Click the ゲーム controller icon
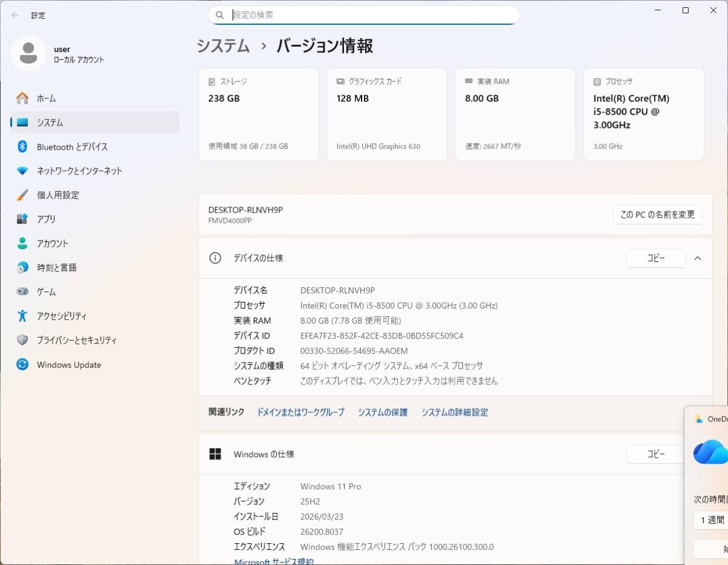728x565 pixels. [22, 292]
